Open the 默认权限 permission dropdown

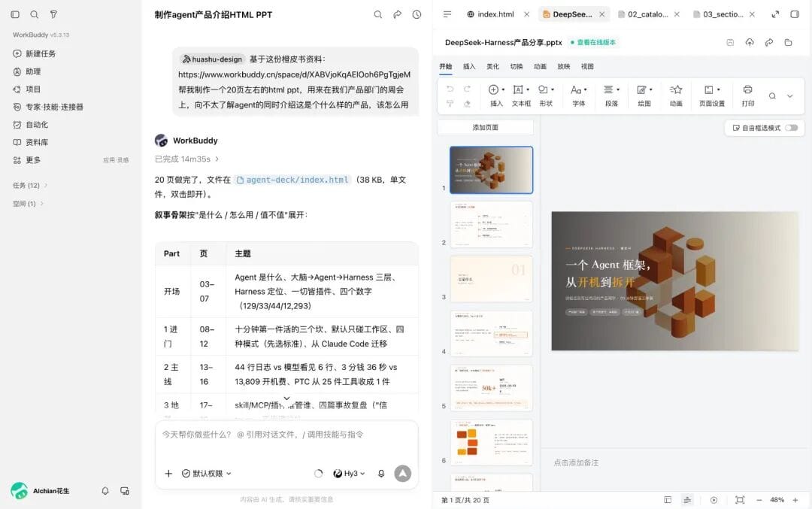206,473
